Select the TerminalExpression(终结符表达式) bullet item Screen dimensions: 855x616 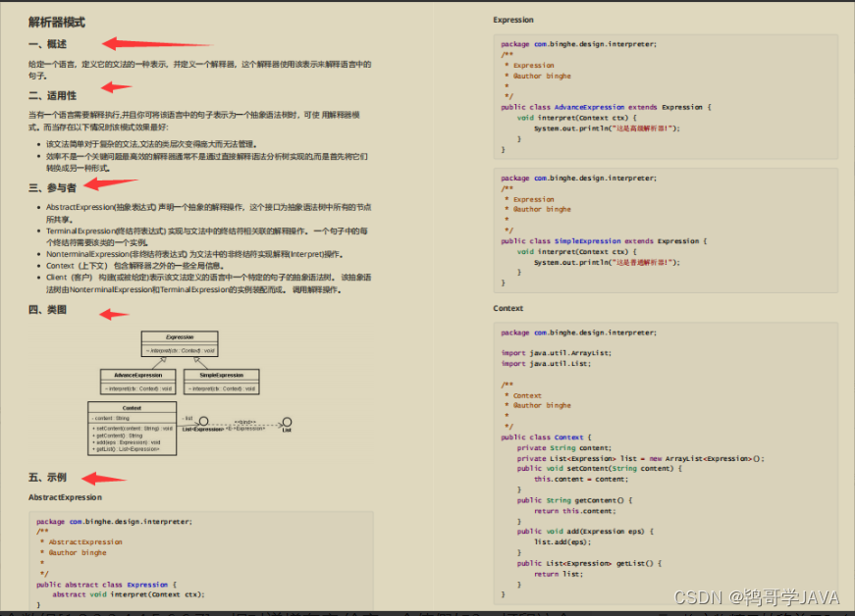click(207, 237)
